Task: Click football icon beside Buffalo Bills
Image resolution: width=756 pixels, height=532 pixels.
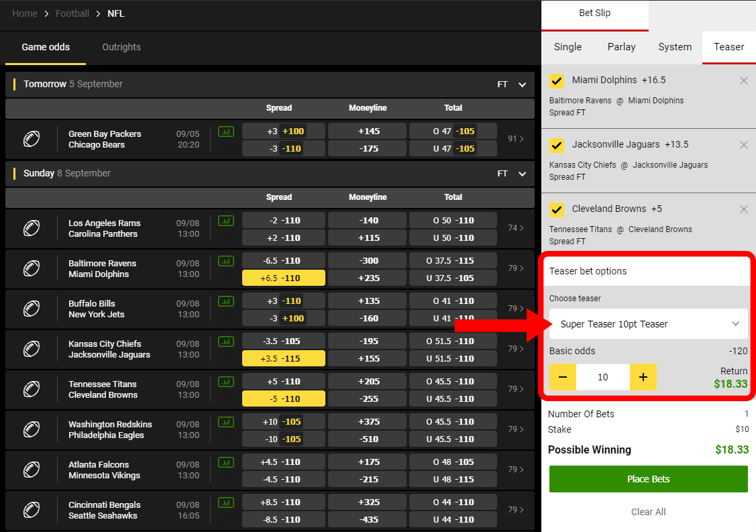Action: (32, 309)
